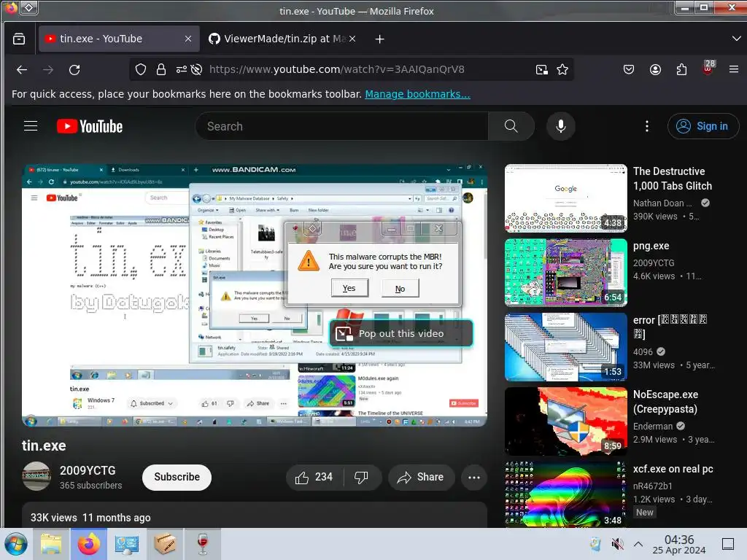The image size is (747, 560).
Task: Click the Sign in button
Action: pos(703,126)
